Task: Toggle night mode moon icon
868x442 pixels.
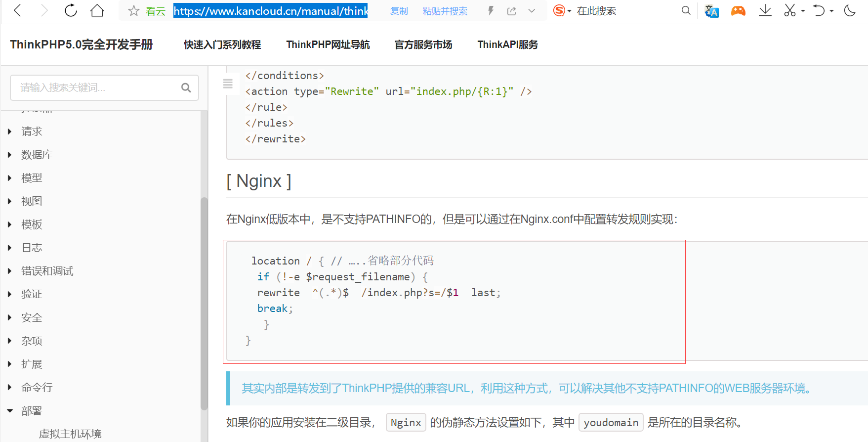Action: coord(850,10)
